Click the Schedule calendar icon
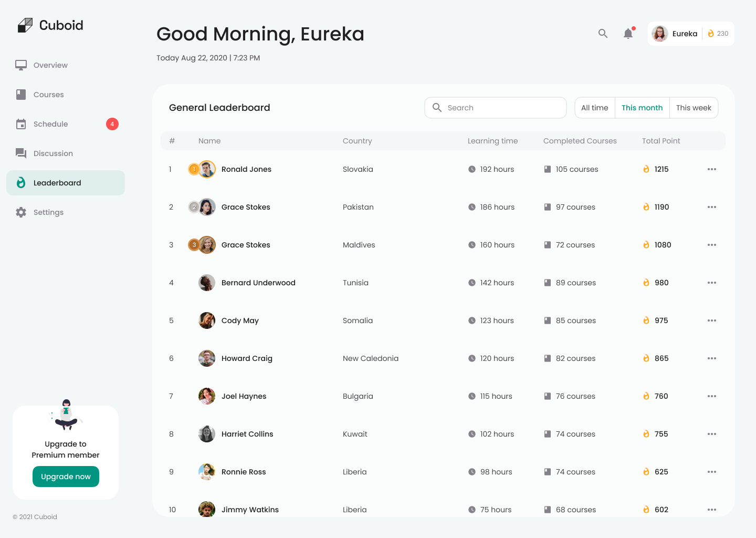The width and height of the screenshot is (756, 538). tap(21, 124)
